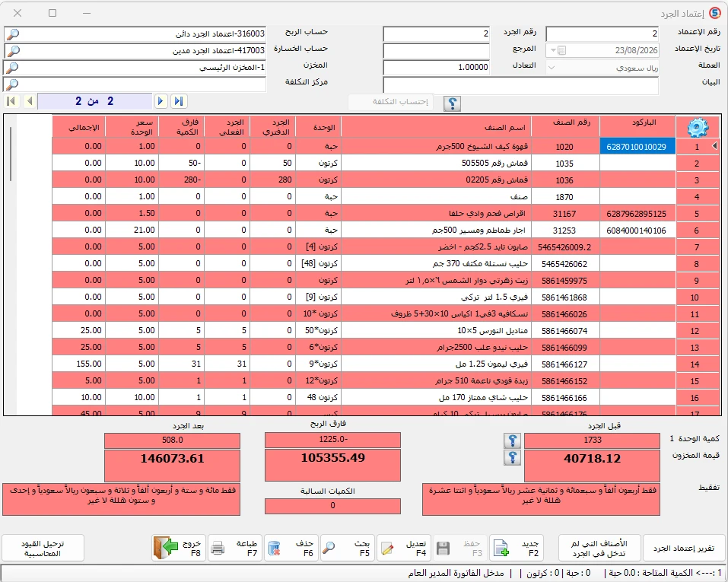Click the فارق الكمية column header
The height and width of the screenshot is (582, 728).
(x=182, y=127)
